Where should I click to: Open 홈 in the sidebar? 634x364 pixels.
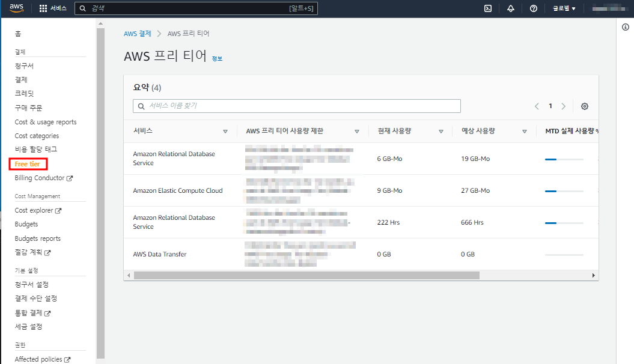tap(18, 34)
